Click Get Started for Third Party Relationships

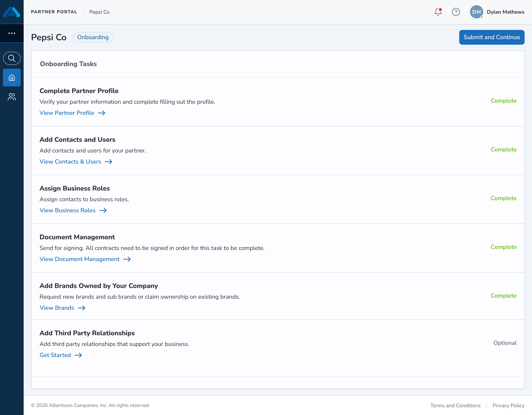point(55,355)
